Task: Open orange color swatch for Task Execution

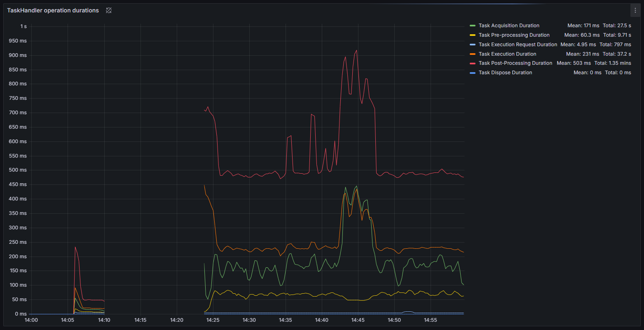Action: (x=473, y=54)
